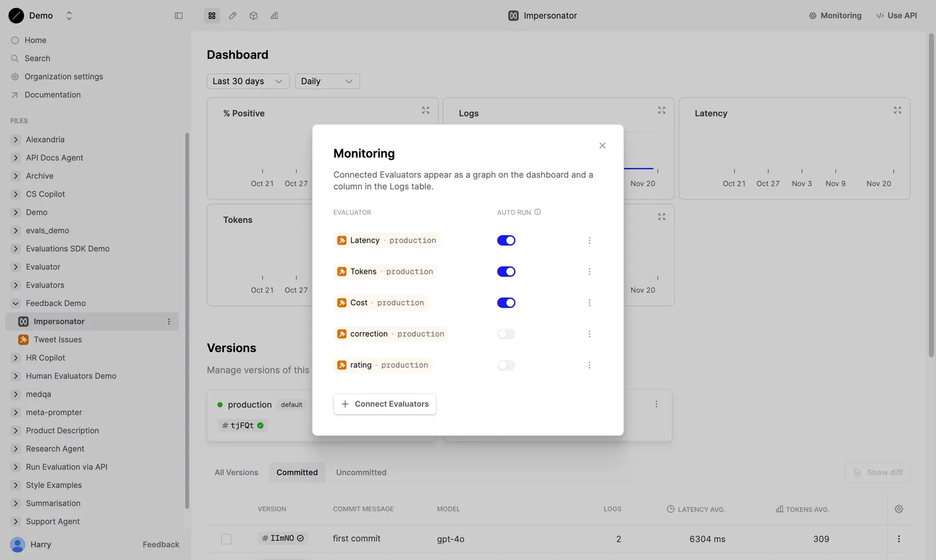Open the table column settings gear
The image size is (936, 560).
point(899,509)
